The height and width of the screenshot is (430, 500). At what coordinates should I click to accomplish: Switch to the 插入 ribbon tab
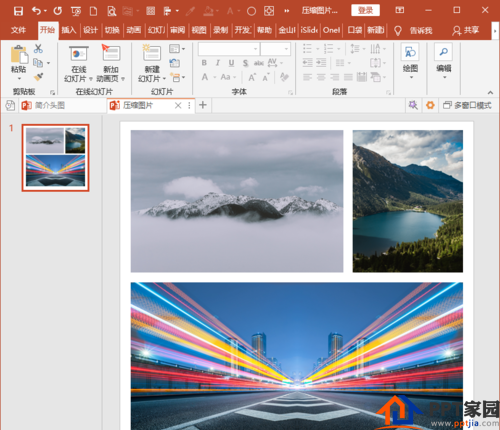click(69, 30)
